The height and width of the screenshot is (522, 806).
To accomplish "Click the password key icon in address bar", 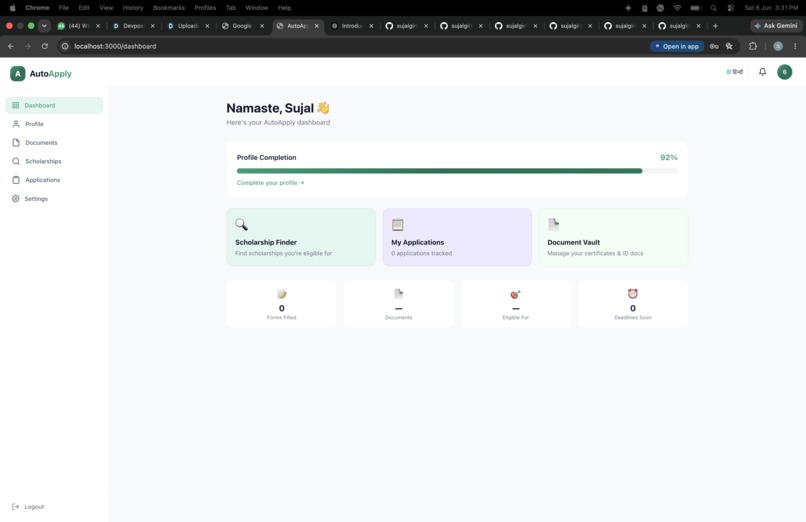I will tap(714, 46).
